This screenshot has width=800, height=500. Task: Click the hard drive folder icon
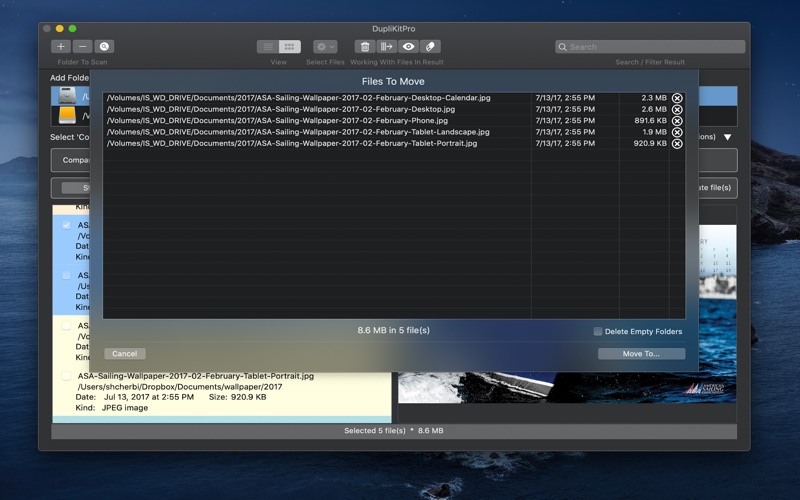click(x=67, y=95)
